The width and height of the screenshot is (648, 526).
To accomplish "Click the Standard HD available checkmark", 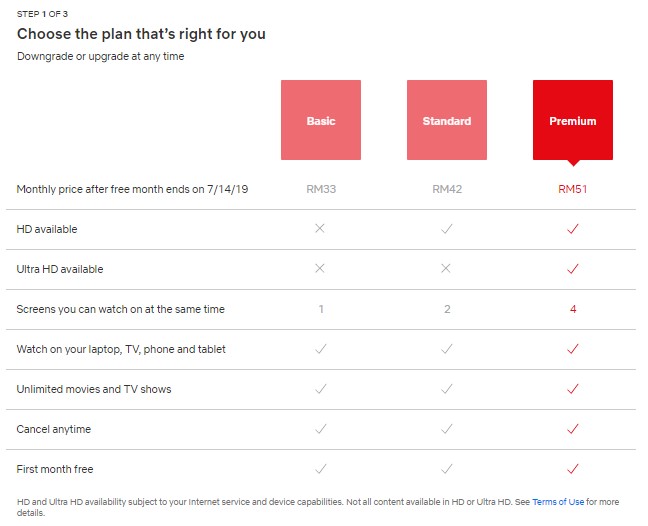I will [x=447, y=228].
